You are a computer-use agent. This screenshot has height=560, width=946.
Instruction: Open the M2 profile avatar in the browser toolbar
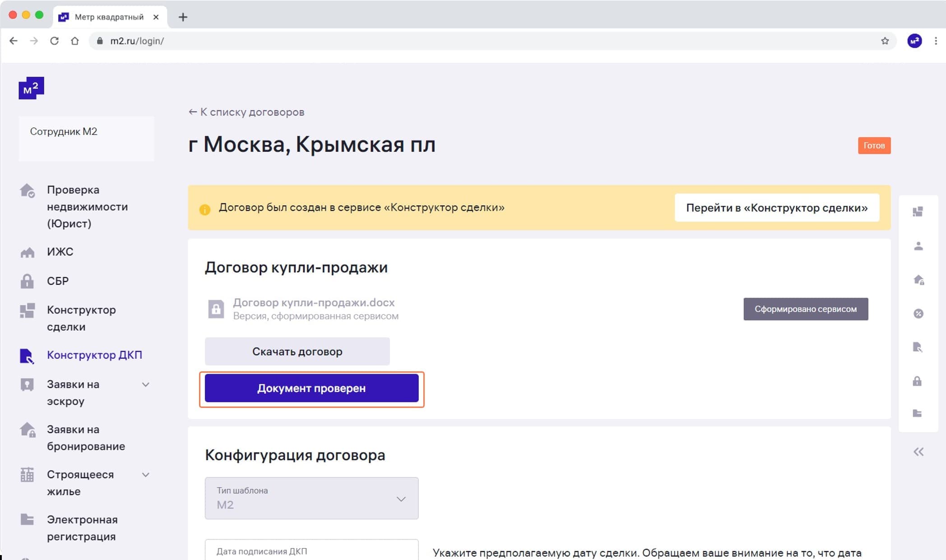click(x=914, y=41)
